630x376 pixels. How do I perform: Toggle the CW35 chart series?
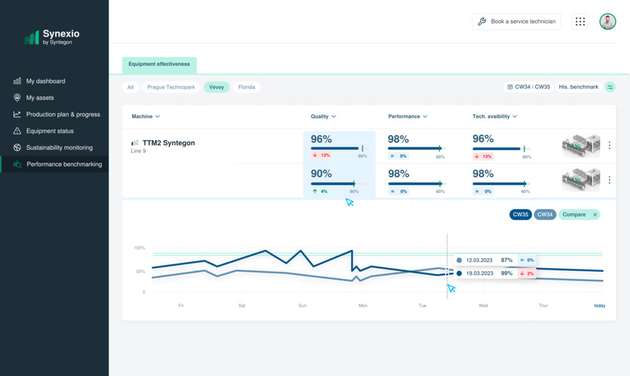(x=520, y=215)
